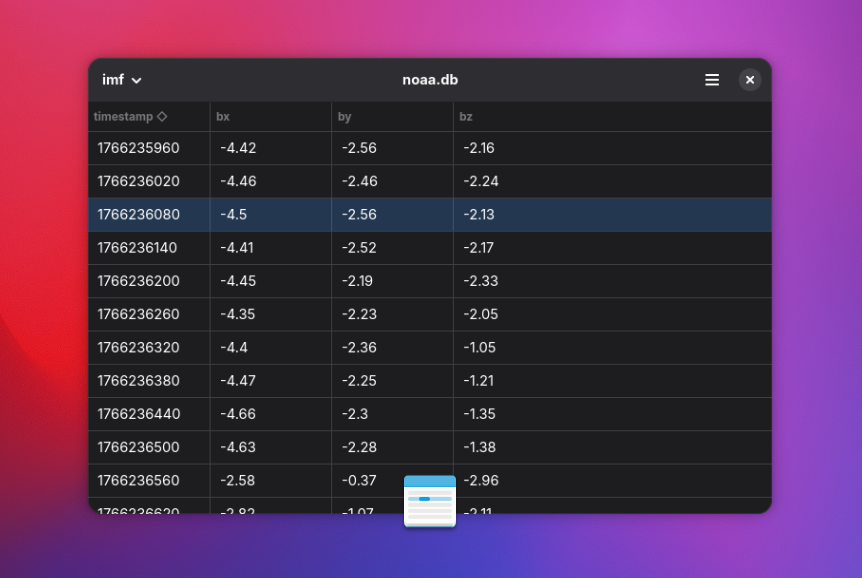
Task: Close the noaa.db window
Action: [x=750, y=80]
